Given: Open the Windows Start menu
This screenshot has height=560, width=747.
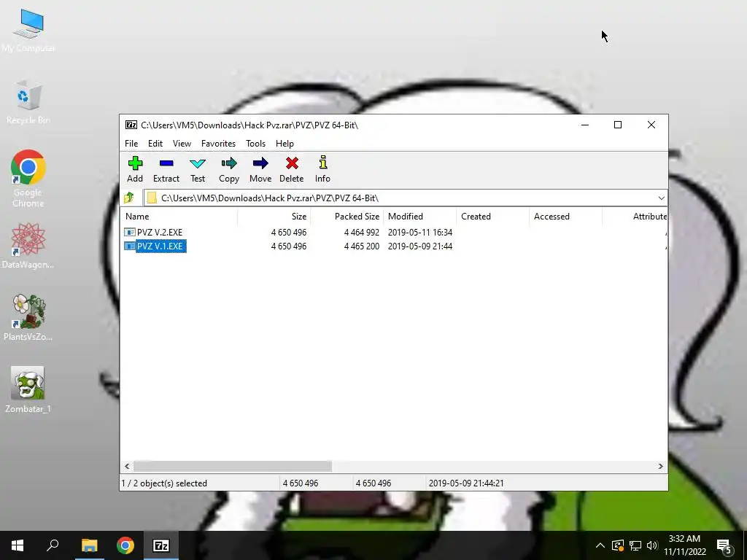Looking at the screenshot, I should (18, 545).
